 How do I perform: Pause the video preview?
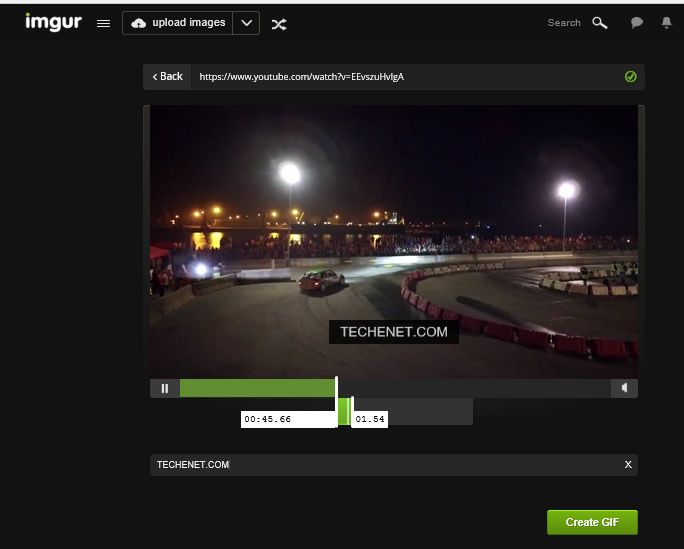[x=165, y=388]
